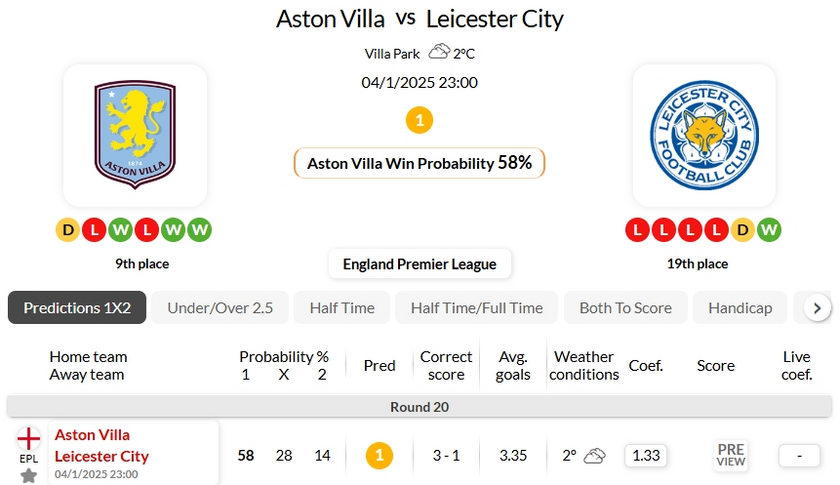Click the orange prediction badge under match date
Image resolution: width=840 pixels, height=485 pixels.
coord(419,121)
